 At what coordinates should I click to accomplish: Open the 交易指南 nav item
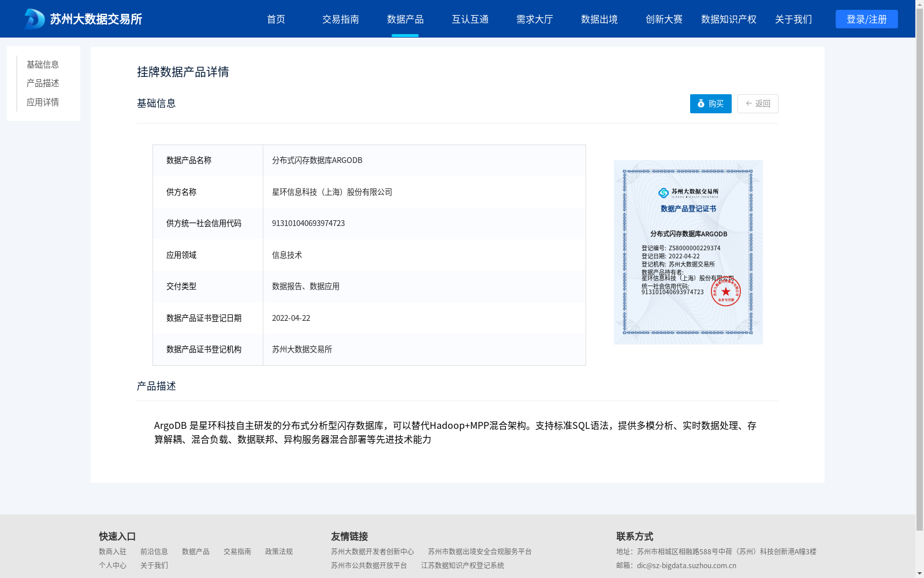tap(341, 19)
